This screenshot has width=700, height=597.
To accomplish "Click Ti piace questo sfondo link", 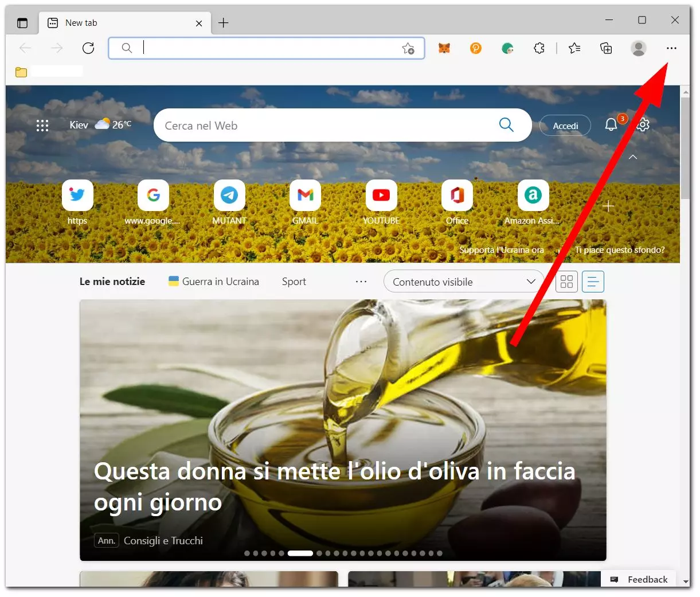I will 620,250.
